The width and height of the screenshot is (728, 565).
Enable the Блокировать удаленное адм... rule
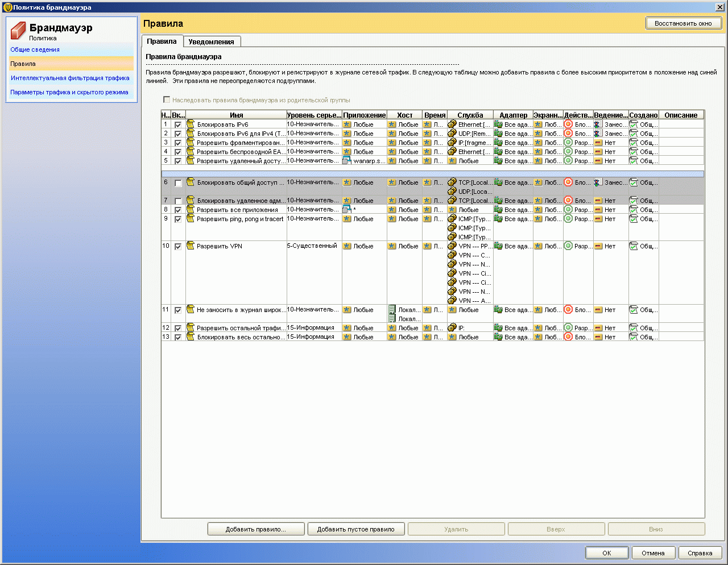tap(178, 201)
